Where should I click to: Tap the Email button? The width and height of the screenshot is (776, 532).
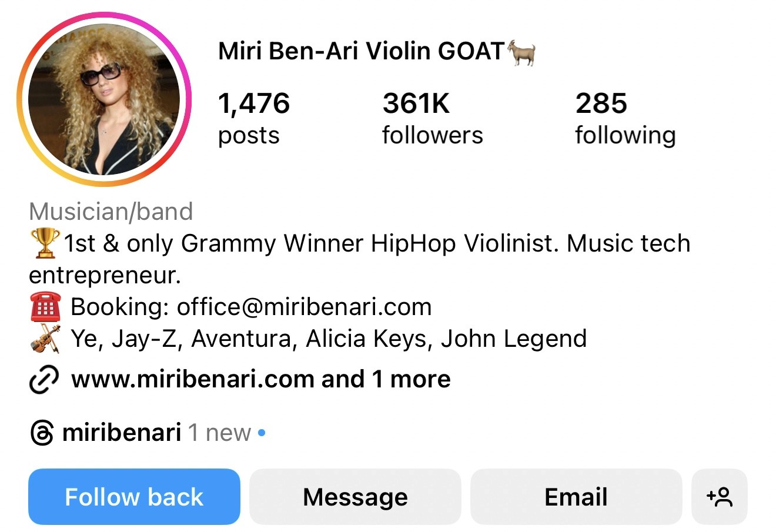click(576, 497)
